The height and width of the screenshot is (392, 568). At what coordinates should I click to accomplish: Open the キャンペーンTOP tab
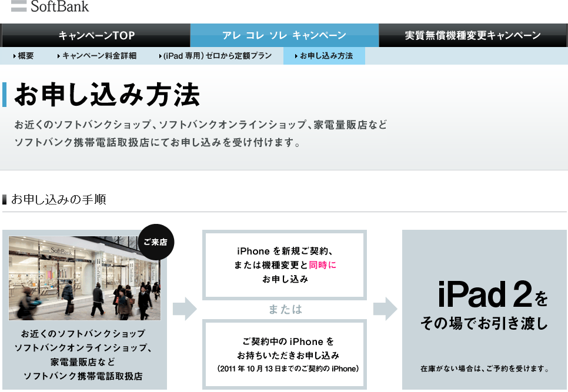96,35
